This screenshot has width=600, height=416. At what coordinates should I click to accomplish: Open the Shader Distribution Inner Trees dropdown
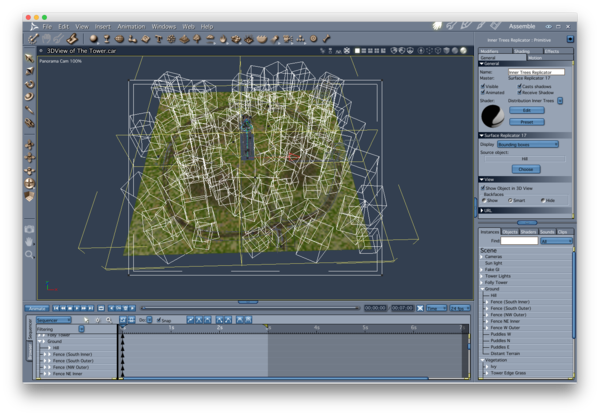point(560,101)
